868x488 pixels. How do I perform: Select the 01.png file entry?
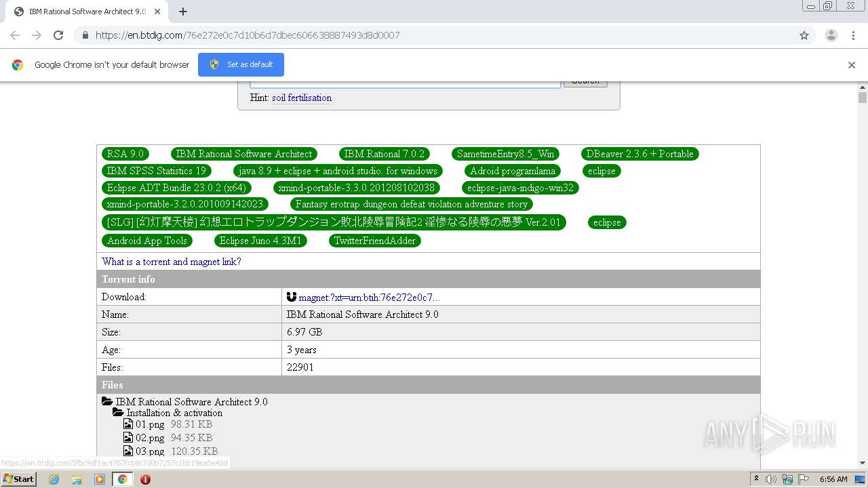pos(150,424)
